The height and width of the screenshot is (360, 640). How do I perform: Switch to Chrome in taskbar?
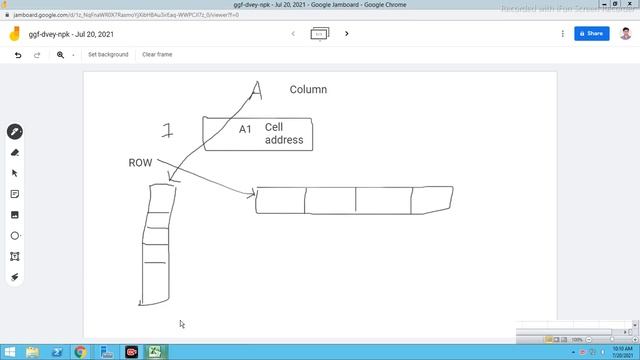click(80, 352)
